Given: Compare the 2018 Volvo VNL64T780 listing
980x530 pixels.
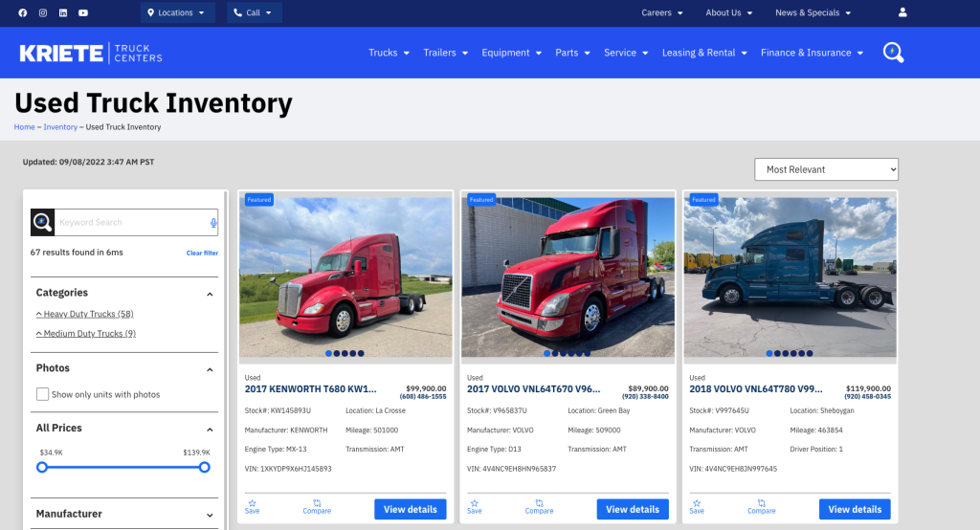Looking at the screenshot, I should [x=761, y=506].
